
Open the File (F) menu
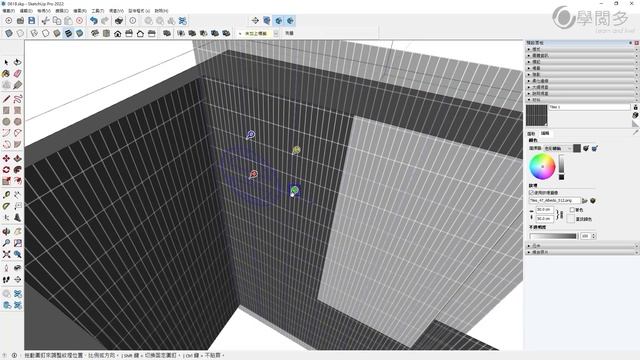(x=9, y=11)
